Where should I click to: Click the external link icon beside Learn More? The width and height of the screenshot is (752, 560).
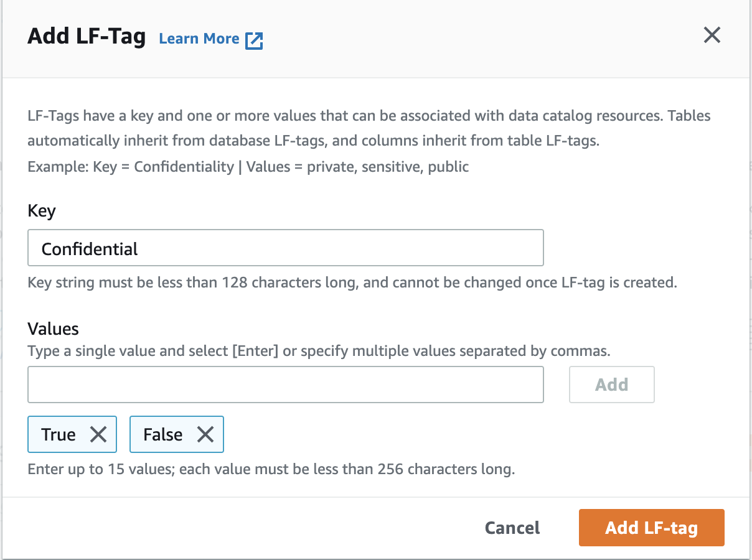click(x=254, y=40)
